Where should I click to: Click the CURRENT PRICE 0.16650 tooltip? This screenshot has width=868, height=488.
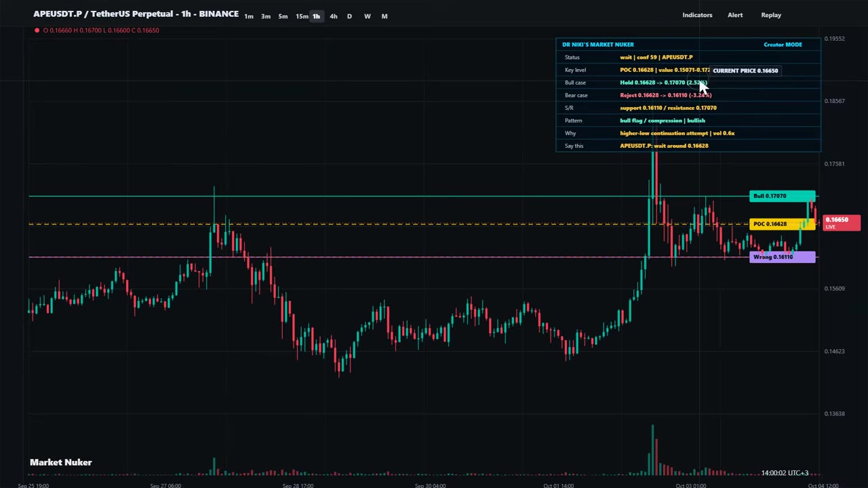point(745,70)
